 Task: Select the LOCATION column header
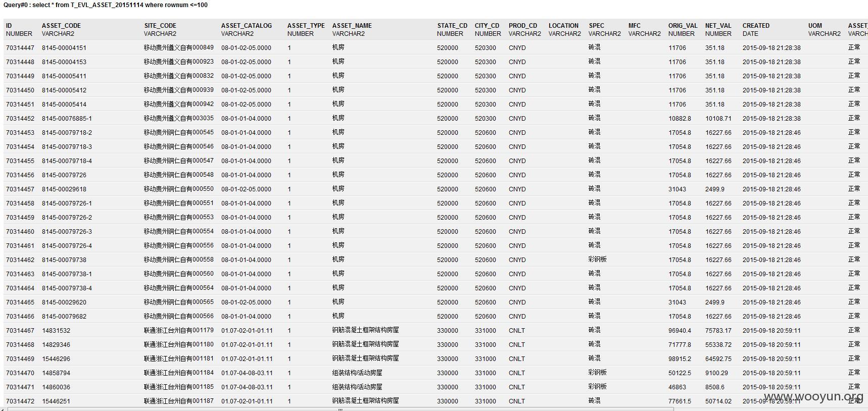point(563,26)
